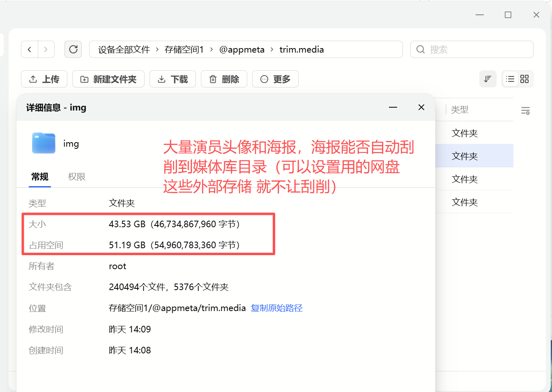Minimize the file manager window
552x392 pixels.
tap(480, 15)
